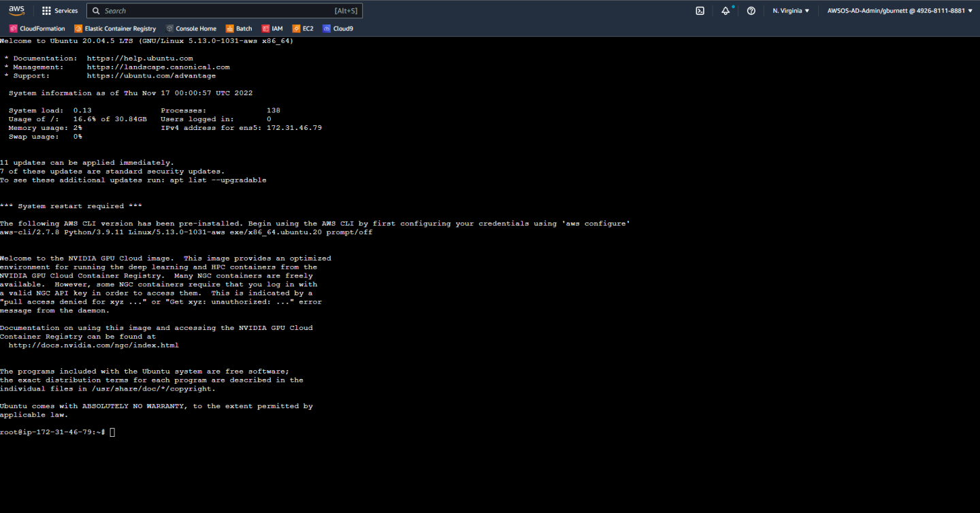Viewport: 980px width, 513px height.
Task: Click the AWS logo
Action: pos(16,10)
